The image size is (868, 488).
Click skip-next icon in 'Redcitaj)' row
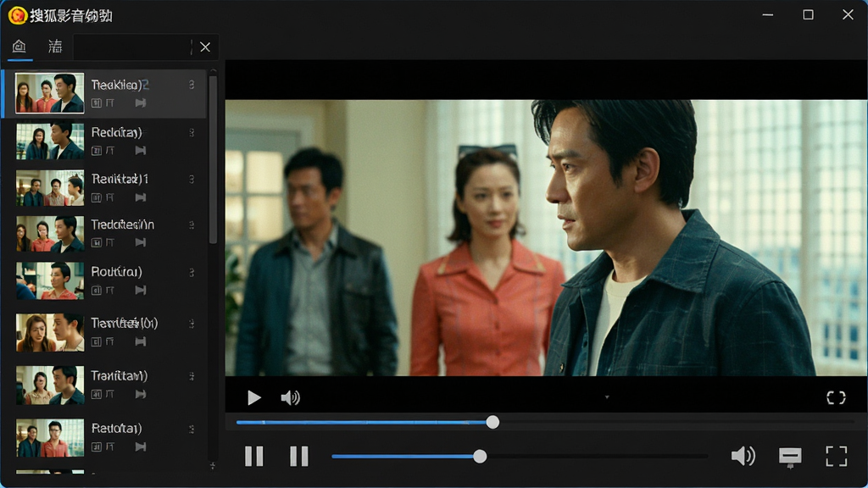click(141, 151)
